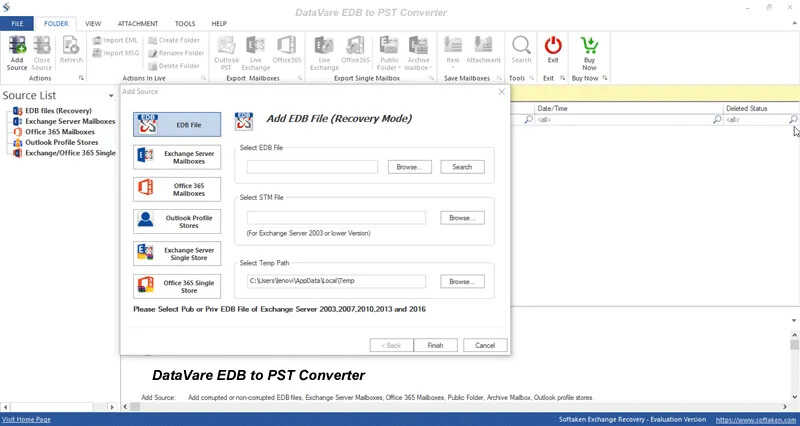Open the VIEW ribbon tab
This screenshot has width=800, height=426.
[x=93, y=21]
